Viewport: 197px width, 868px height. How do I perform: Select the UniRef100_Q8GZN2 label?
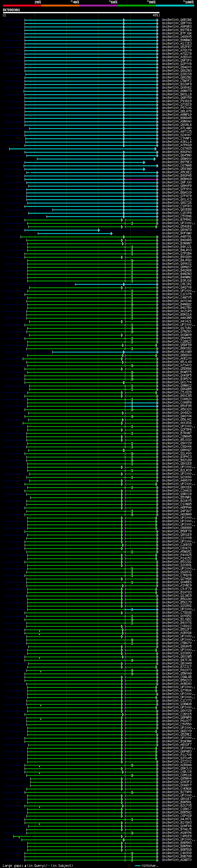tap(177, 78)
